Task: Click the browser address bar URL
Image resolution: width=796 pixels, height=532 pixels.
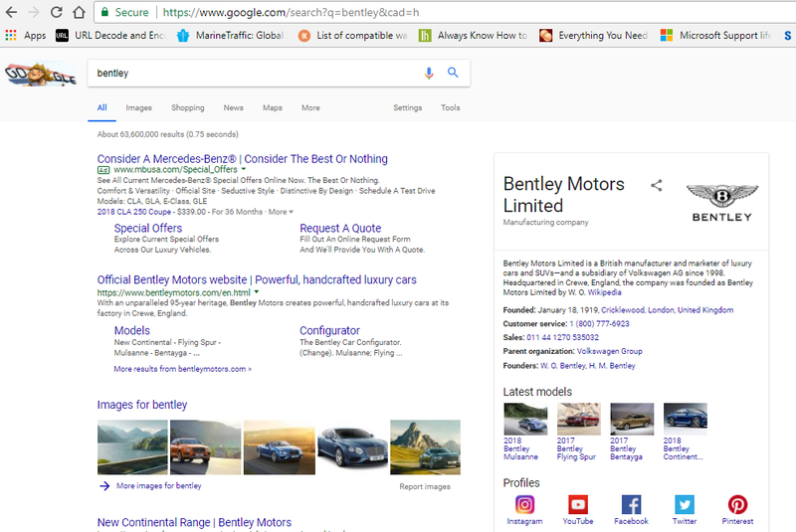Action: click(x=291, y=12)
